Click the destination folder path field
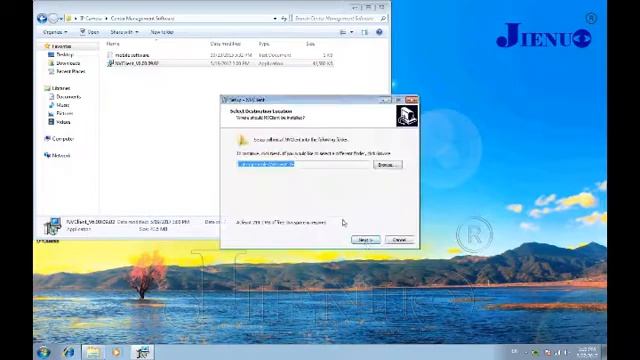Image resolution: width=640 pixels, height=360 pixels. pos(304,164)
